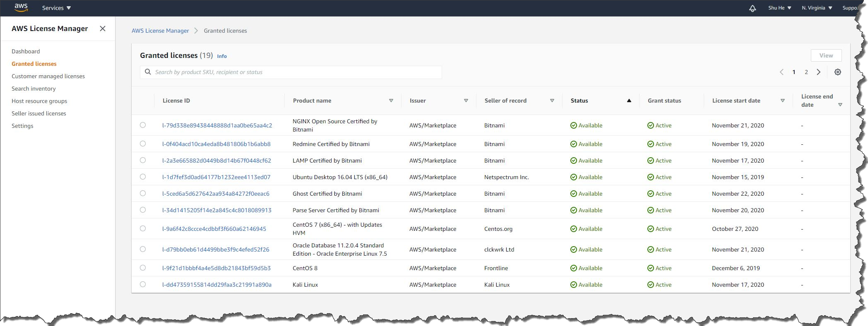Click Available status icon for Kali Linux

[x=573, y=285]
